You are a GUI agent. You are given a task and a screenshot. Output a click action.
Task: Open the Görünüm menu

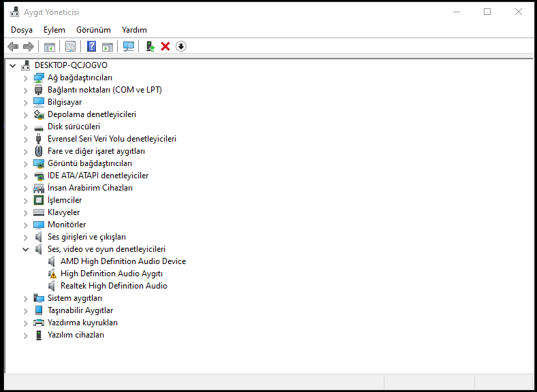(93, 30)
